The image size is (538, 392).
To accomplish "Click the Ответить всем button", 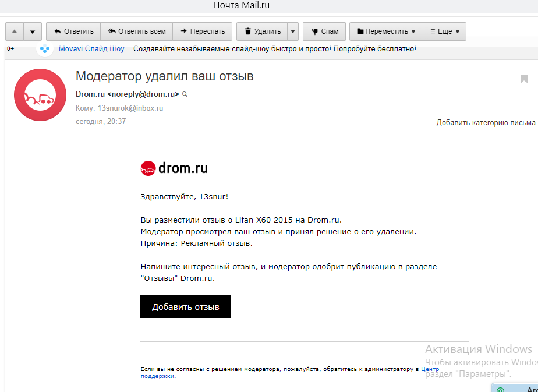I will (x=137, y=31).
